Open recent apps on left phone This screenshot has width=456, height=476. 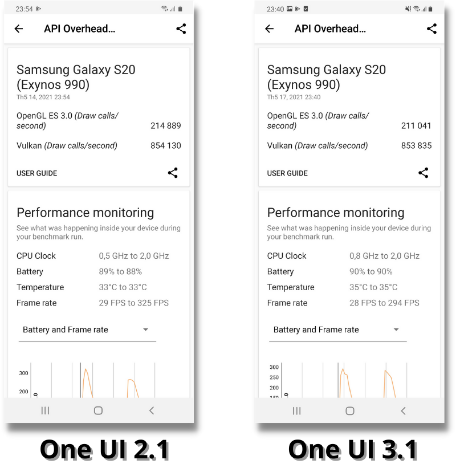point(45,410)
